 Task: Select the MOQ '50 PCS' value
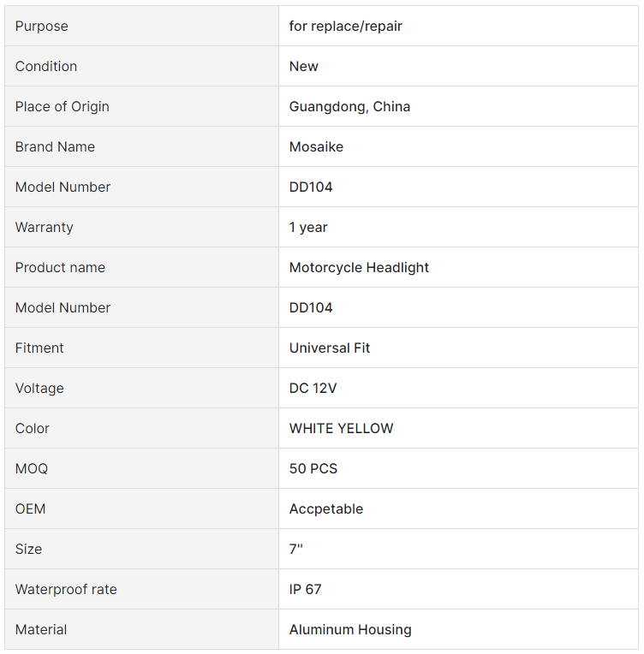point(313,468)
